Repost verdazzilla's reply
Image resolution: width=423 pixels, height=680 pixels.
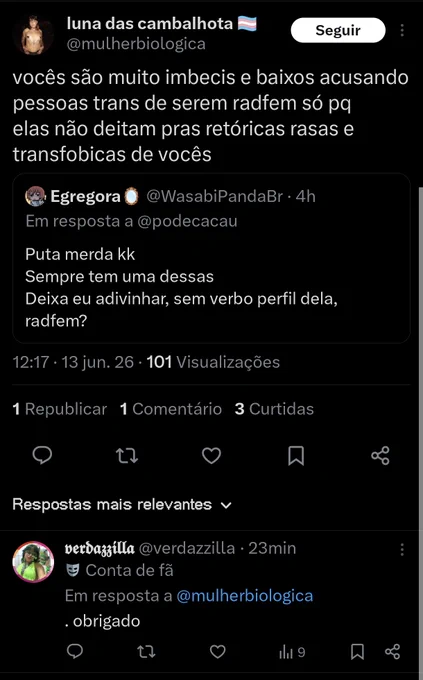pos(146,651)
